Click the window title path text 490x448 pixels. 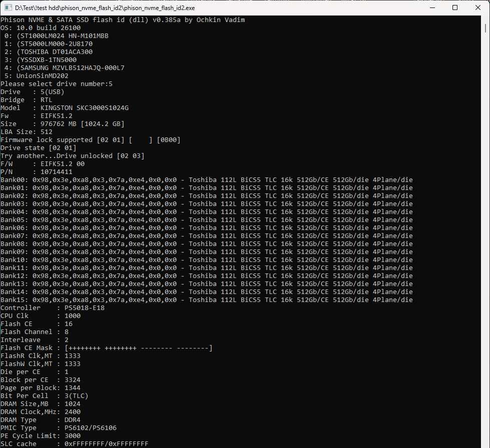point(105,8)
